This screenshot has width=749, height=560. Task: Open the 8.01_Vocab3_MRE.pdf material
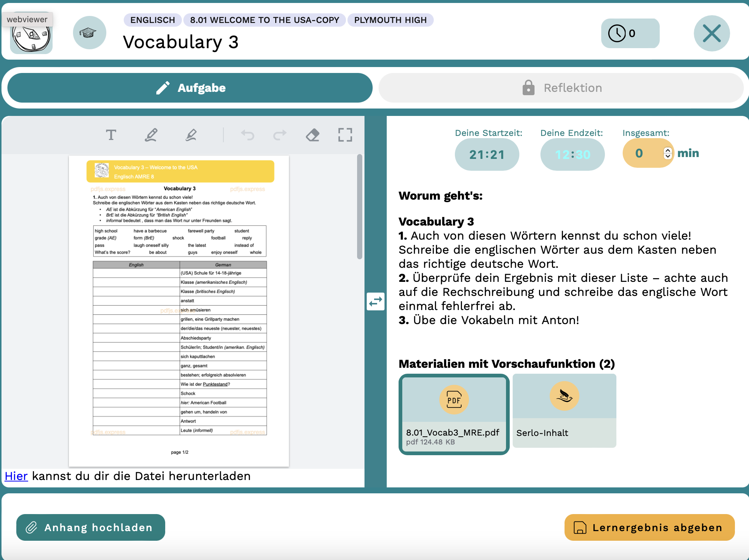454,414
